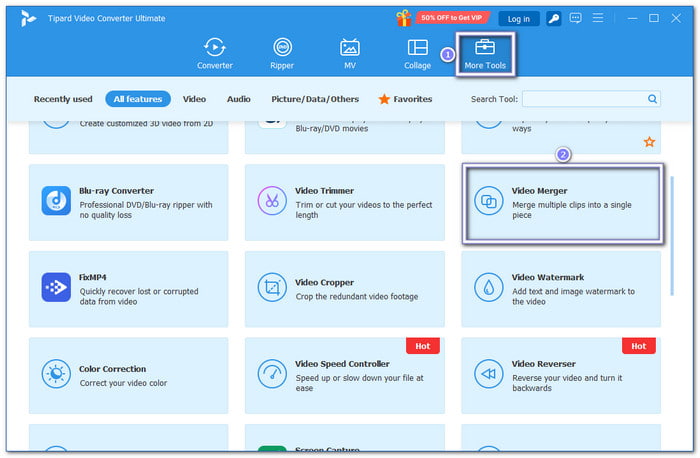
Task: Select the All features filter
Action: click(138, 99)
